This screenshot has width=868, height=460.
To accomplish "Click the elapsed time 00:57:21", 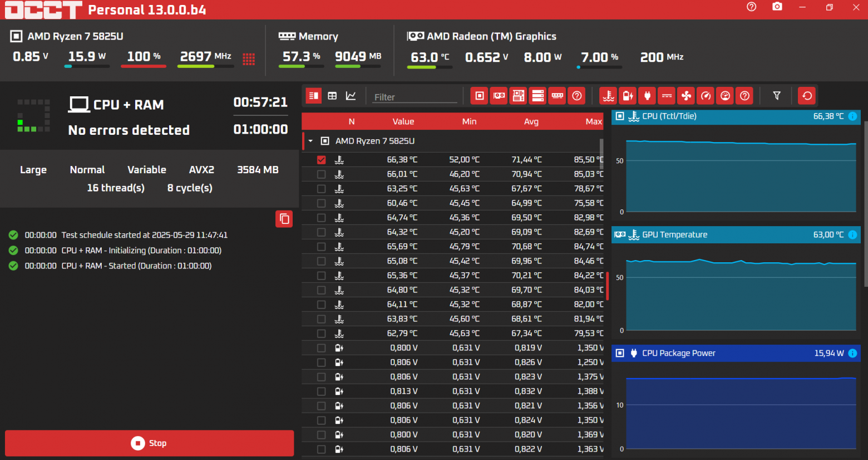I will [260, 102].
